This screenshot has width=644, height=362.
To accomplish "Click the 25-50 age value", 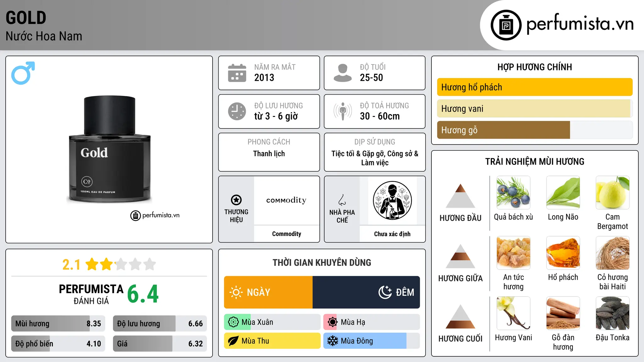I will pos(371,78).
